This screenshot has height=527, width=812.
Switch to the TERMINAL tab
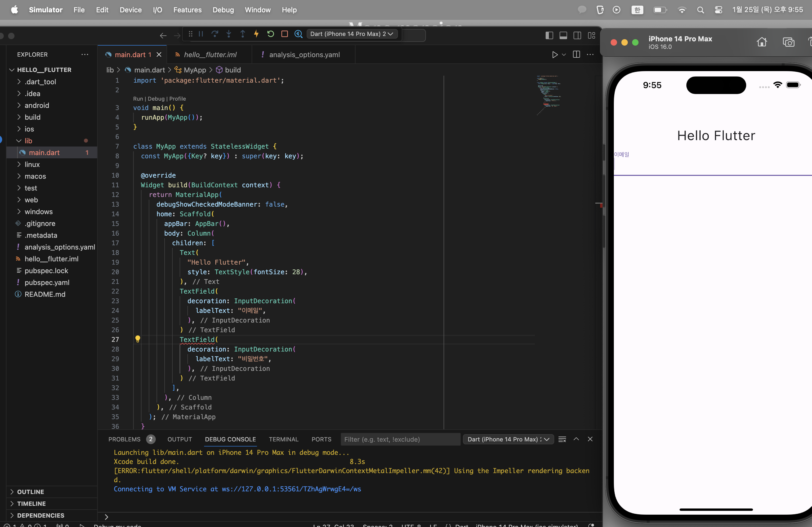click(x=284, y=439)
